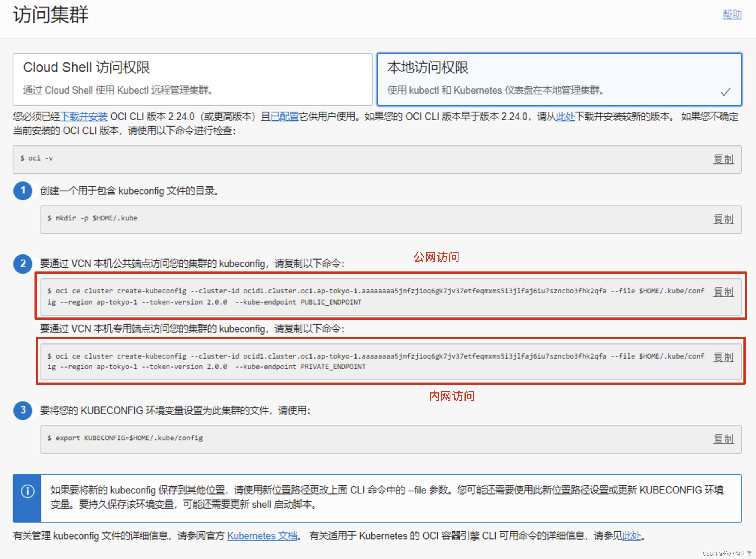Select the 本地访问权限 card

click(559, 79)
